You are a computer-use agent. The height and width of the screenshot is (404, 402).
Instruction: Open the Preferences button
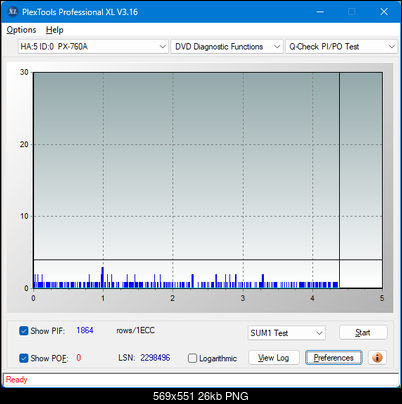pyautogui.click(x=333, y=358)
